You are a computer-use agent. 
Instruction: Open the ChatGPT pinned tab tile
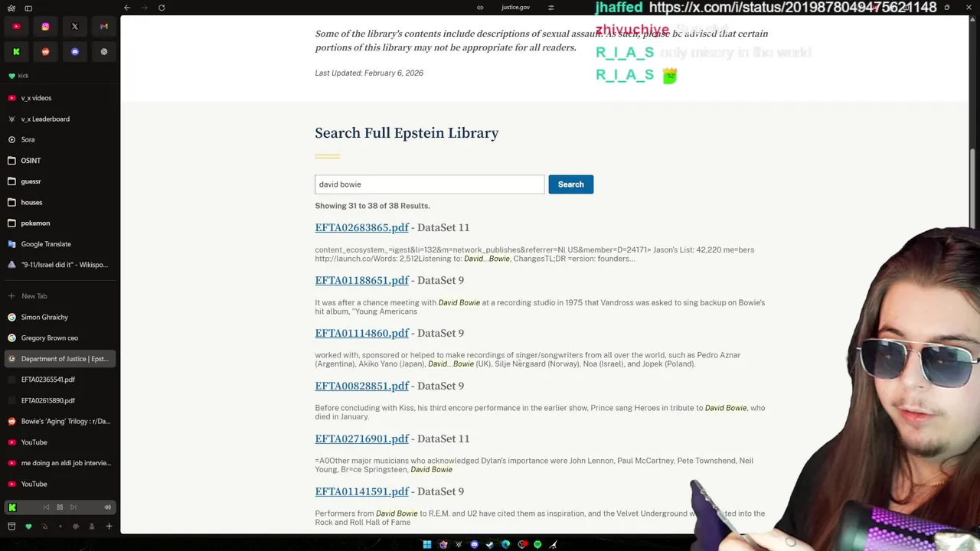[x=104, y=51]
